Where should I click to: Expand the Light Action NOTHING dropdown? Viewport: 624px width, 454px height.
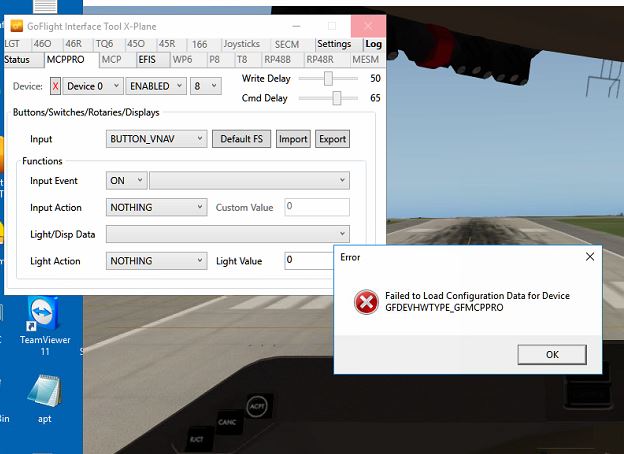point(157,261)
